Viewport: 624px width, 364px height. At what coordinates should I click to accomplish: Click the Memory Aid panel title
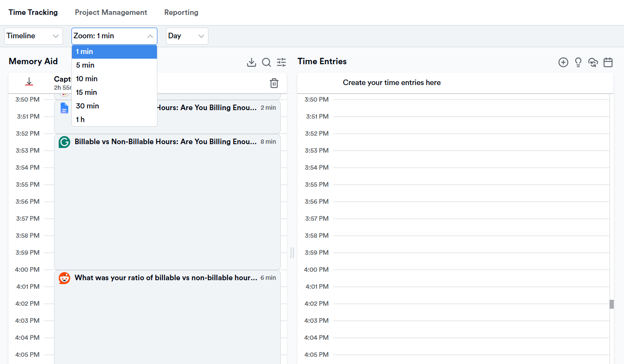pos(33,61)
